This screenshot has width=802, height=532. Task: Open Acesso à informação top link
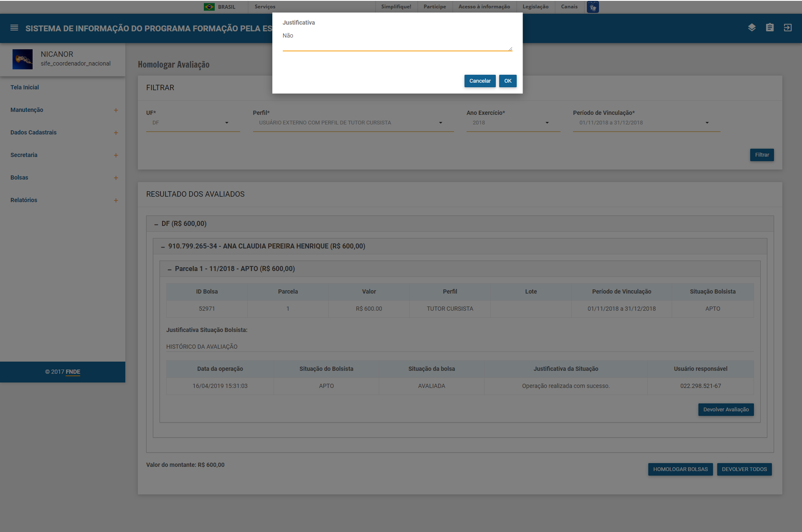tap(484, 7)
